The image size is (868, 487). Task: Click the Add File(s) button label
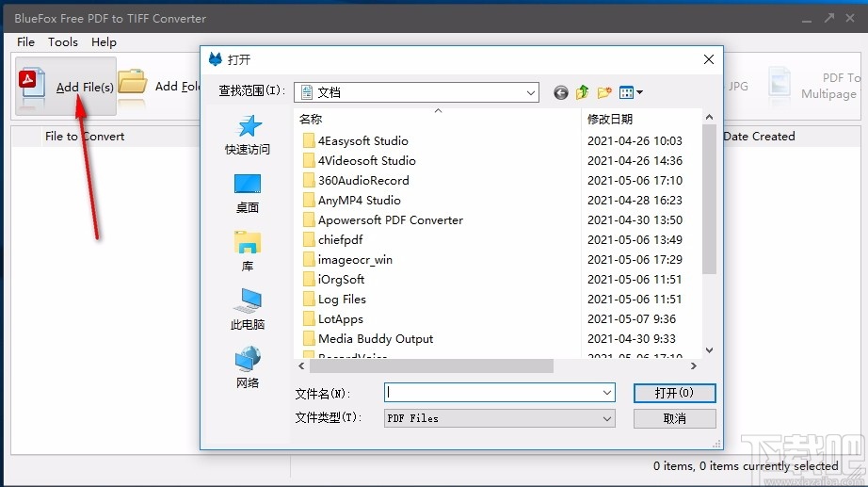pos(85,87)
